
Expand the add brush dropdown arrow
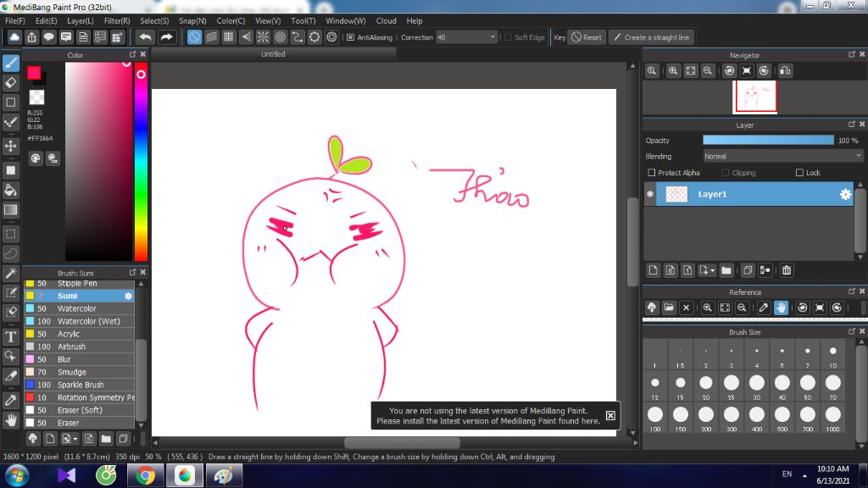(x=75, y=440)
